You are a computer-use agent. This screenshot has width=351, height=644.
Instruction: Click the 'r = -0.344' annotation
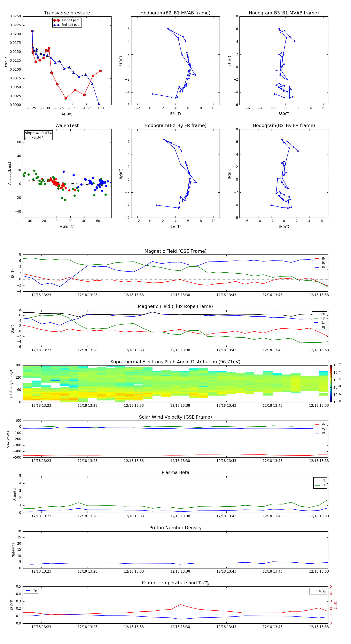(35, 137)
